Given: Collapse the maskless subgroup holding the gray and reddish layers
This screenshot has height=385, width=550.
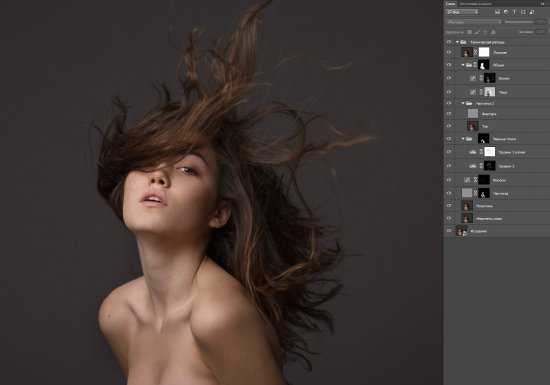Looking at the screenshot, I should [463, 103].
